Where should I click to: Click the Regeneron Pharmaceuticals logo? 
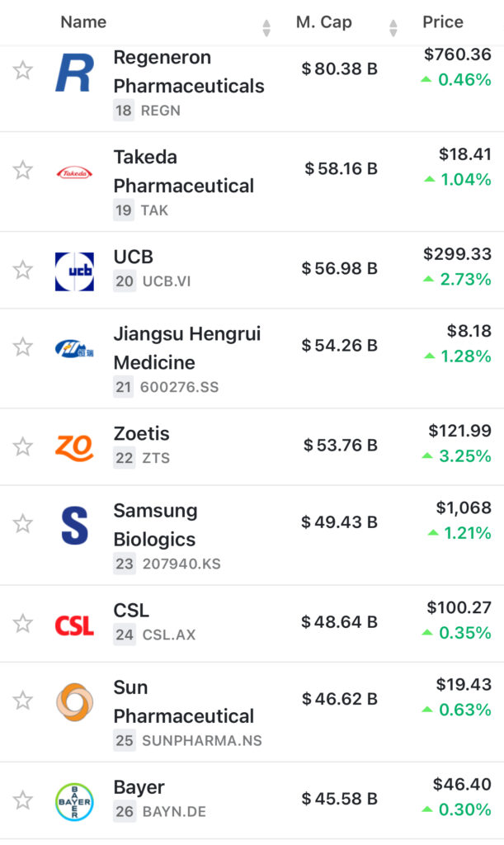pyautogui.click(x=74, y=72)
